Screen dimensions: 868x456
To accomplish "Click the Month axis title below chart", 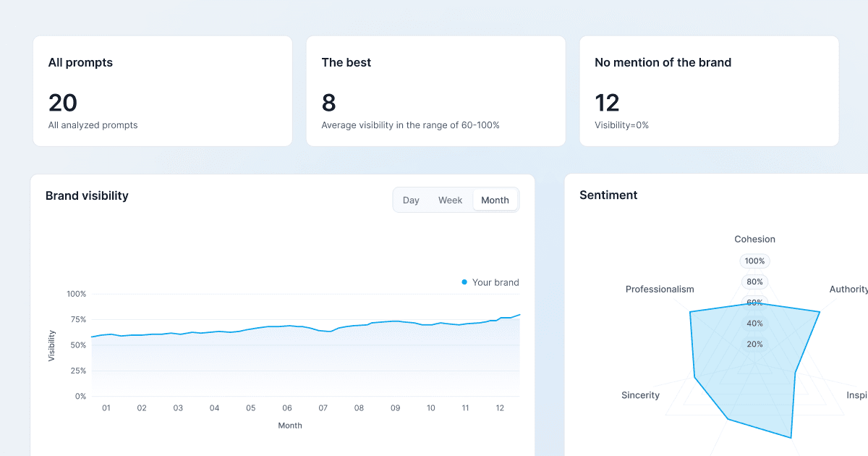I will [290, 426].
